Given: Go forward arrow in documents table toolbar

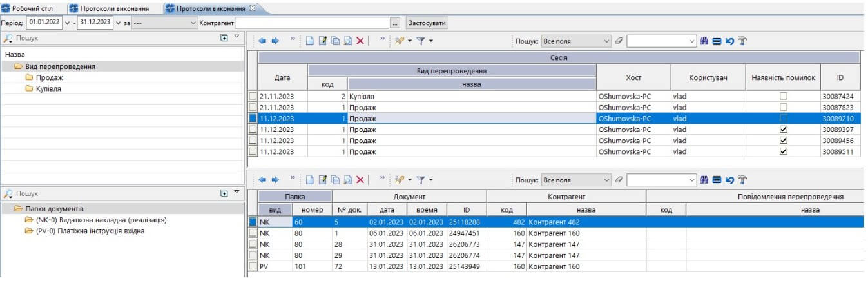Looking at the screenshot, I should tap(275, 180).
